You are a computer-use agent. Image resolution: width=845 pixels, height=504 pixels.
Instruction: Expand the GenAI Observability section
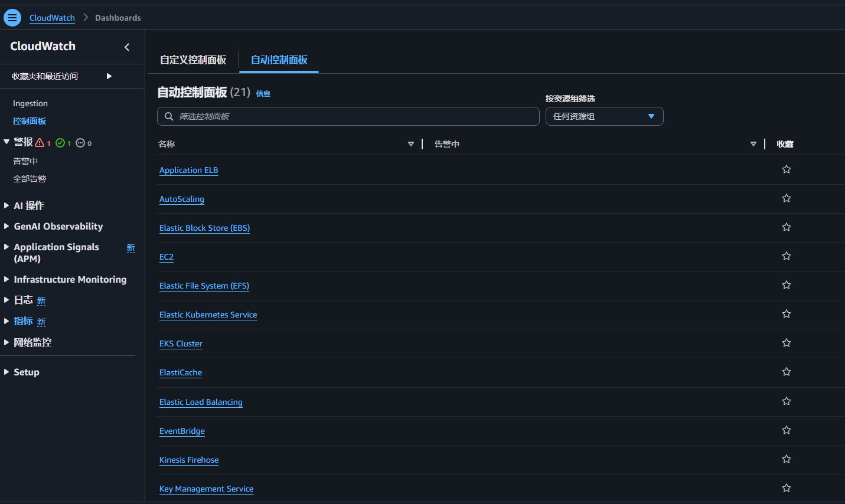tap(58, 226)
